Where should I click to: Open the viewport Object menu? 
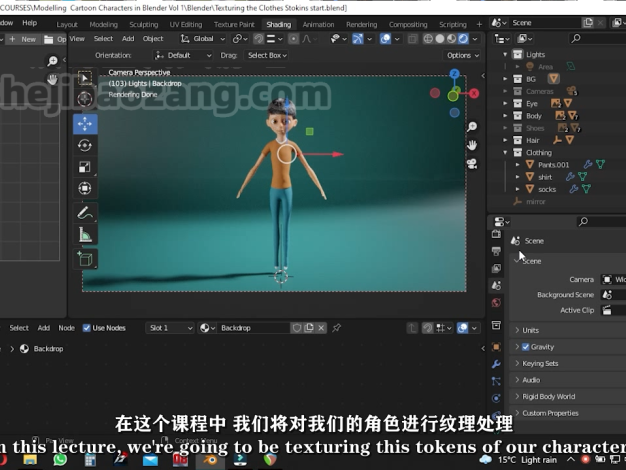pos(153,39)
